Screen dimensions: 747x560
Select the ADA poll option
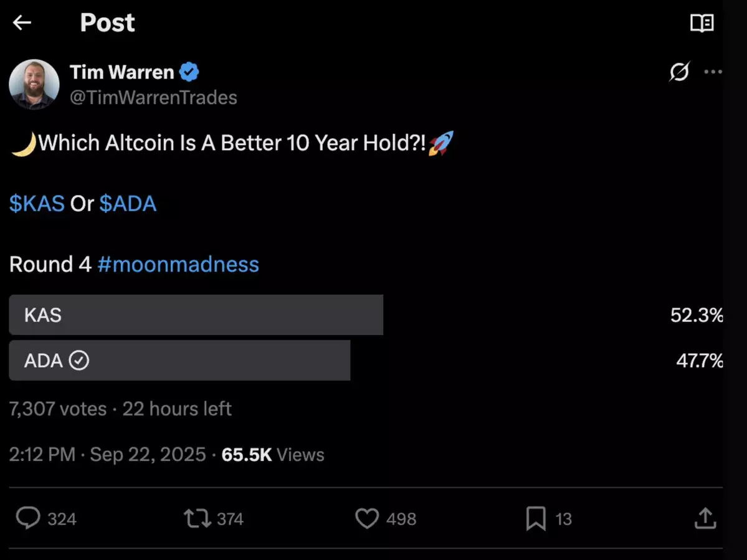(x=179, y=361)
